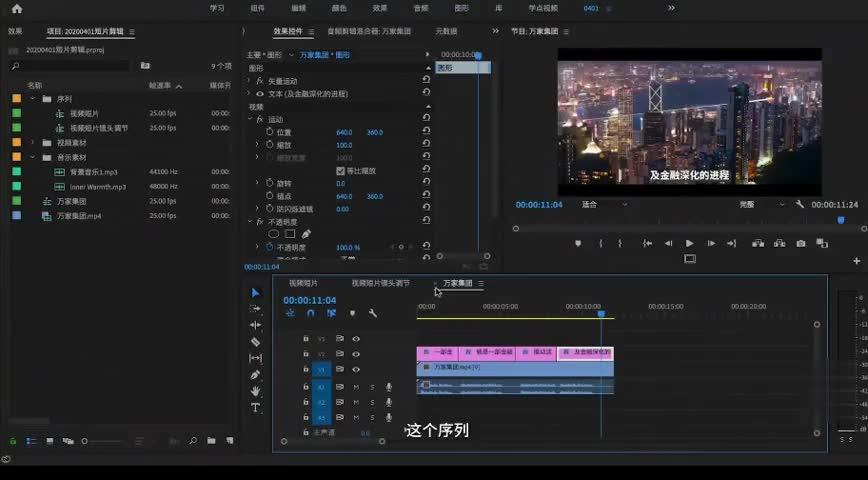Go to Out point in Program monitor
868x480 pixels.
731,243
